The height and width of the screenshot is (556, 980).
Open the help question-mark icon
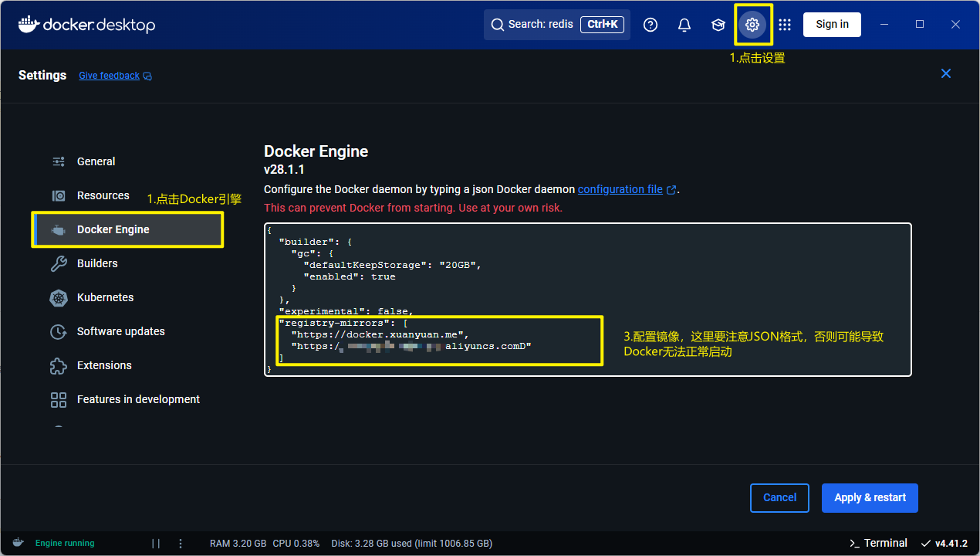[651, 25]
